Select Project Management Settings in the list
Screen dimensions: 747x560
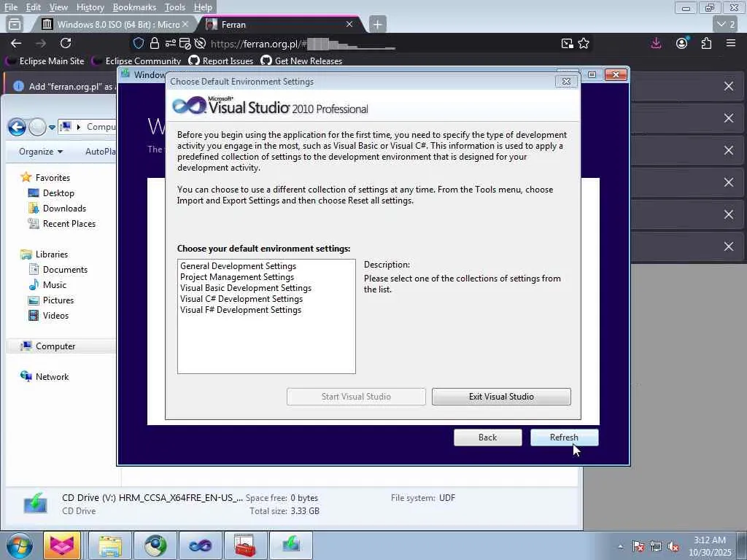click(237, 277)
